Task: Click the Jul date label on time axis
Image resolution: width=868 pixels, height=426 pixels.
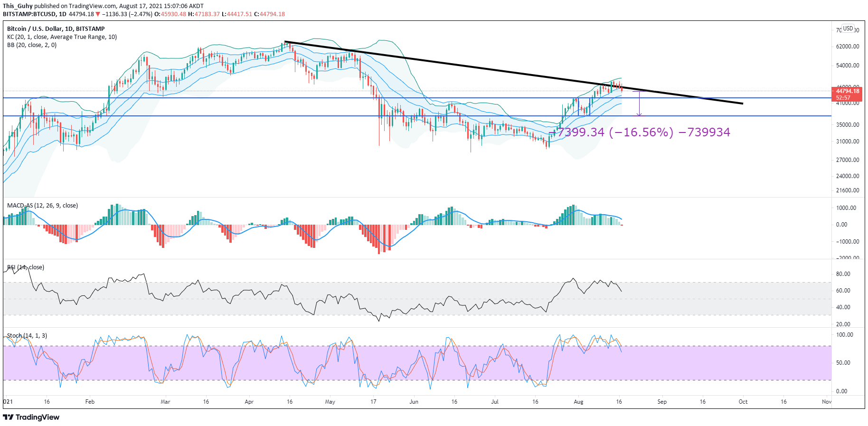Action: pos(495,402)
